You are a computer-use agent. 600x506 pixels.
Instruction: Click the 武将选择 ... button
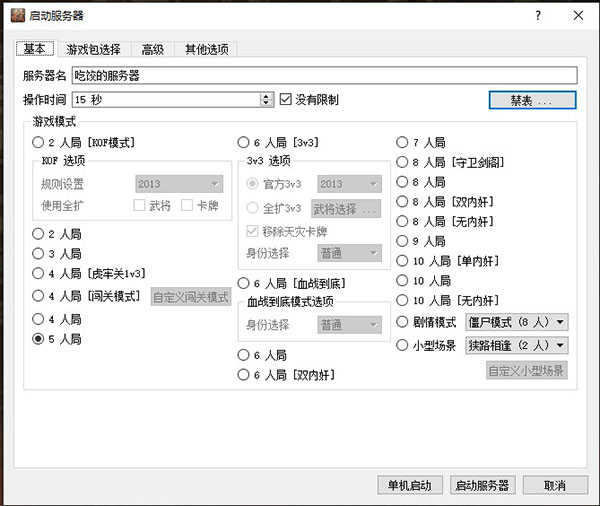tap(346, 209)
